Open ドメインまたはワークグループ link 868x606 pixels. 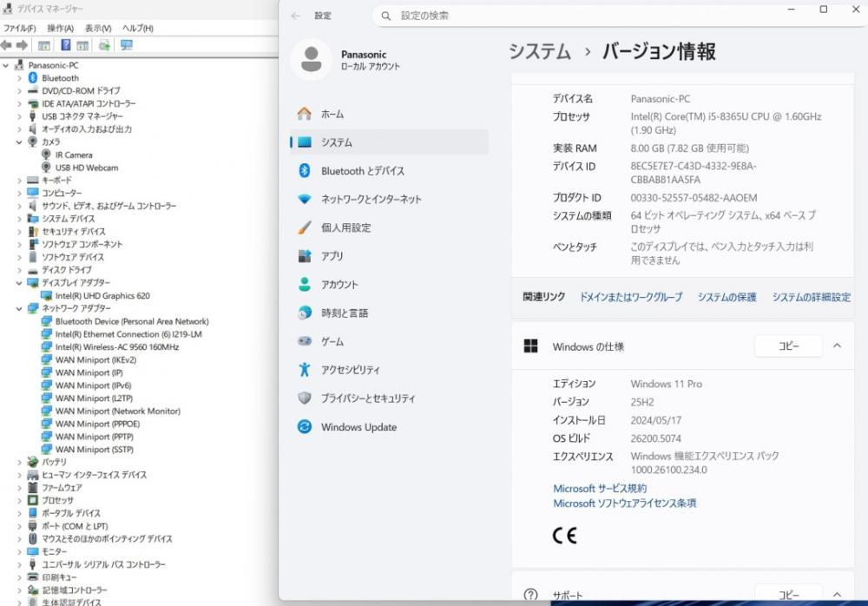[x=631, y=297]
